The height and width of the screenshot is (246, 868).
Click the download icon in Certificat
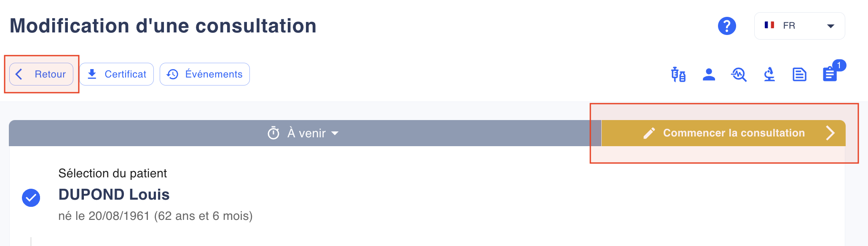tap(92, 74)
